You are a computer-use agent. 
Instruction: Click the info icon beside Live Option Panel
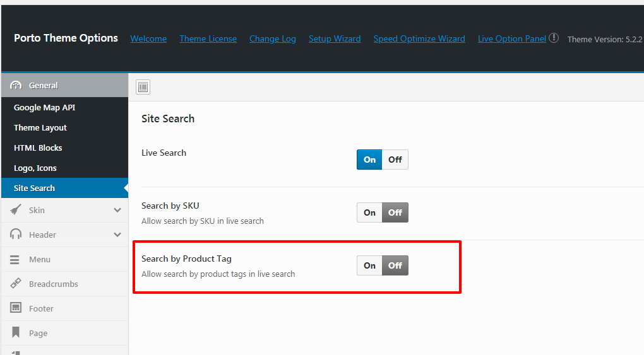click(x=554, y=38)
